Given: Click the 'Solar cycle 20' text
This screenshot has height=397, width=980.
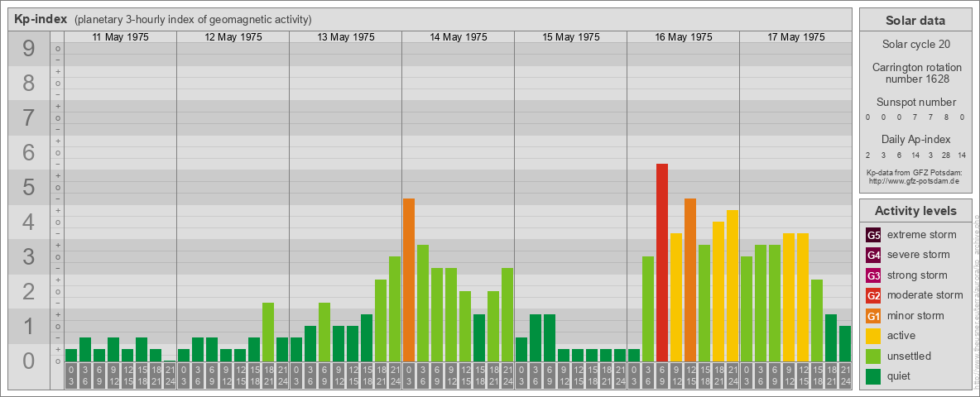Looking at the screenshot, I should [915, 45].
